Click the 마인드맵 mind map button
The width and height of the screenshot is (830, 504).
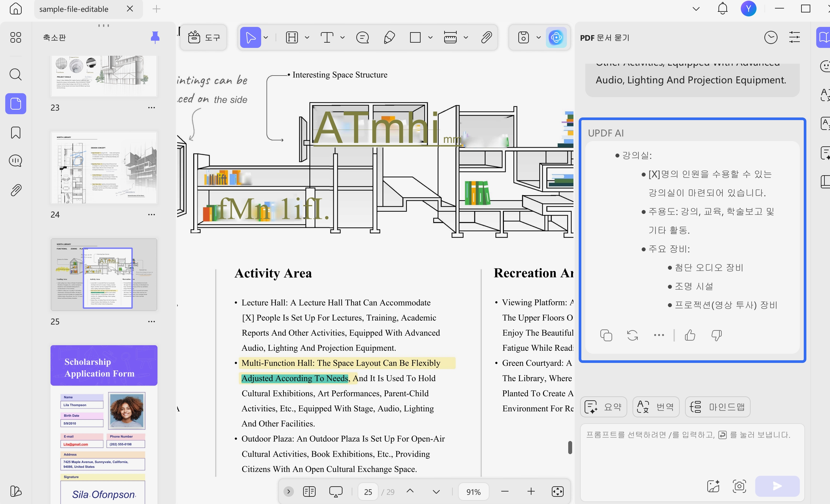tap(717, 407)
